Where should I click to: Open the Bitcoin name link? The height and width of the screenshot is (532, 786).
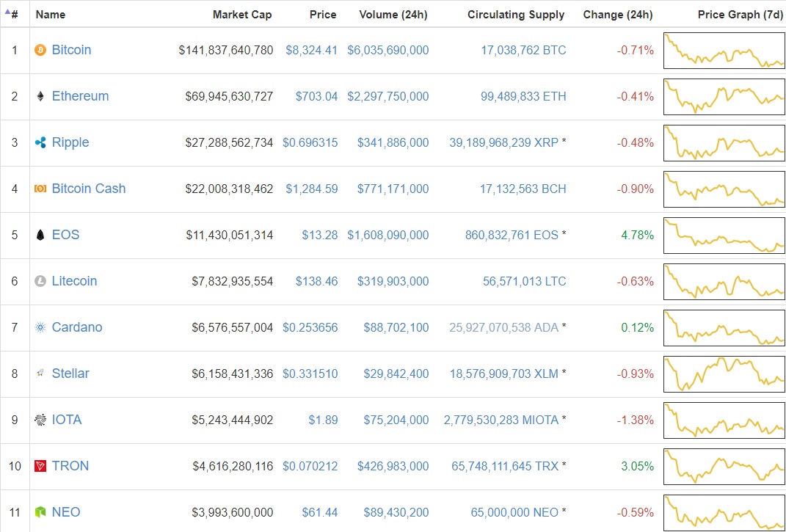pyautogui.click(x=72, y=50)
